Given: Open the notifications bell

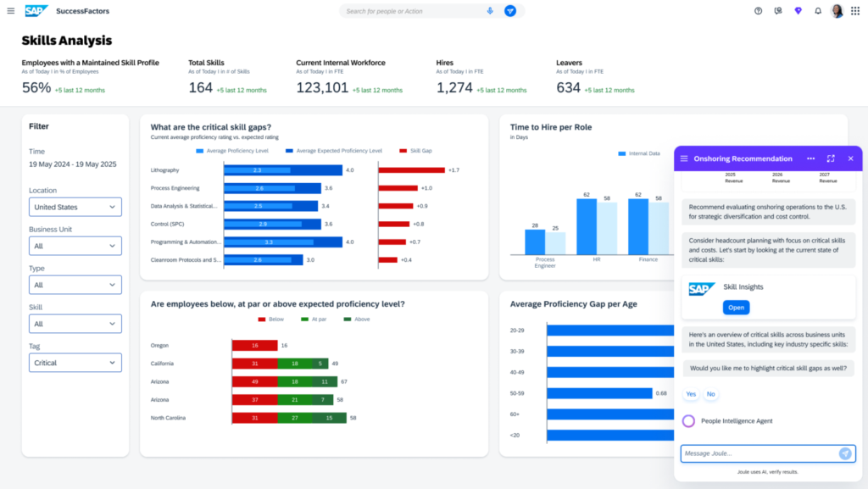Looking at the screenshot, I should tap(817, 11).
